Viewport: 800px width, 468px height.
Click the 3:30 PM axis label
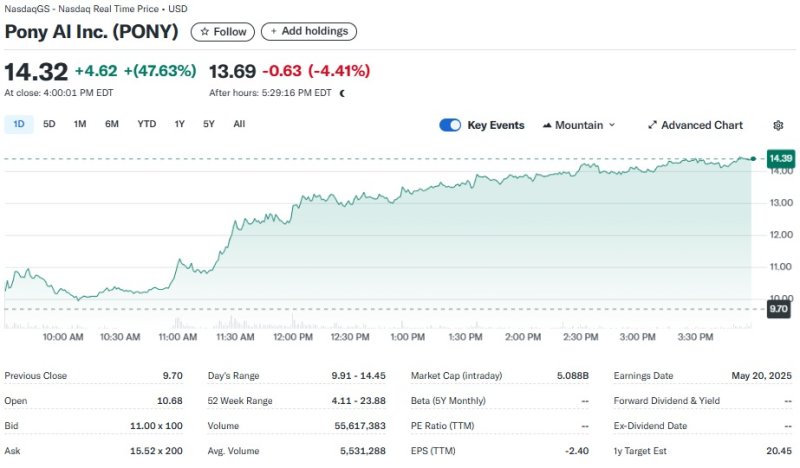coord(695,337)
